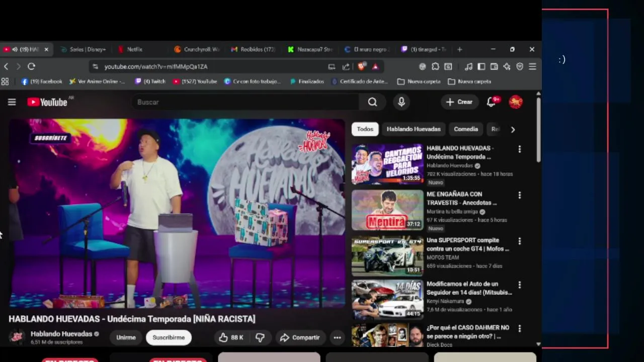
Task: Open more actions three-dot menu under video
Action: click(x=337, y=338)
